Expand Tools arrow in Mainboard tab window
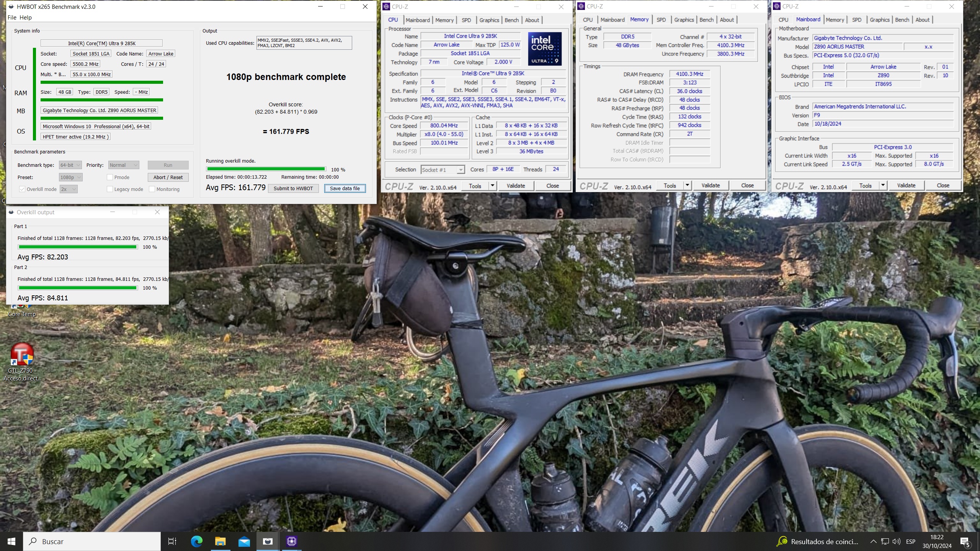The image size is (980, 551). tap(883, 185)
